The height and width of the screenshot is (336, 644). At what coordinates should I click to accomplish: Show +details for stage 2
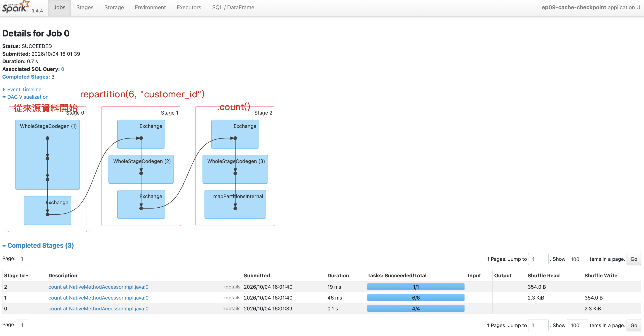point(231,287)
